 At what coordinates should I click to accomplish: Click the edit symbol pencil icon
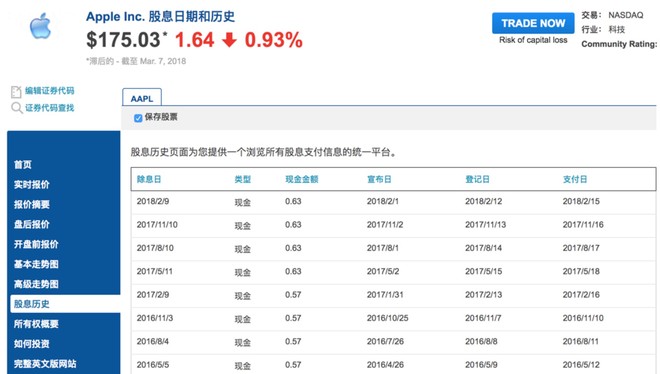pos(16,91)
